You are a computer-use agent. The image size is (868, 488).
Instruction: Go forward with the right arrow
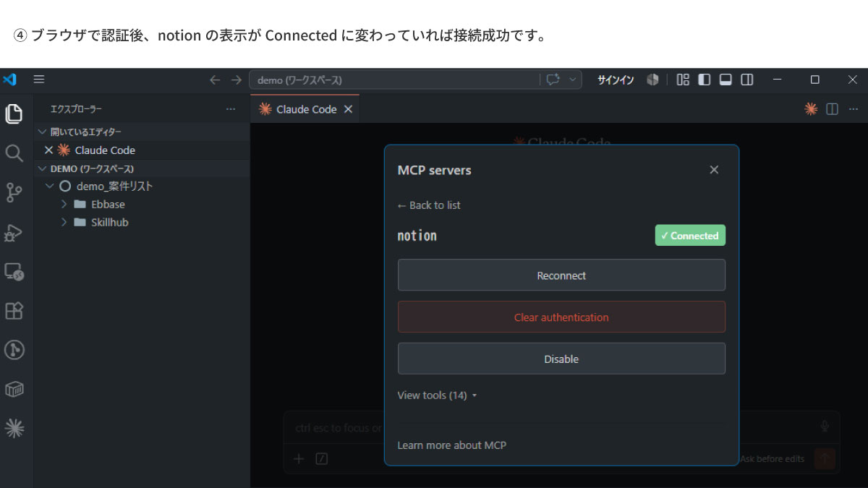[x=237, y=80]
